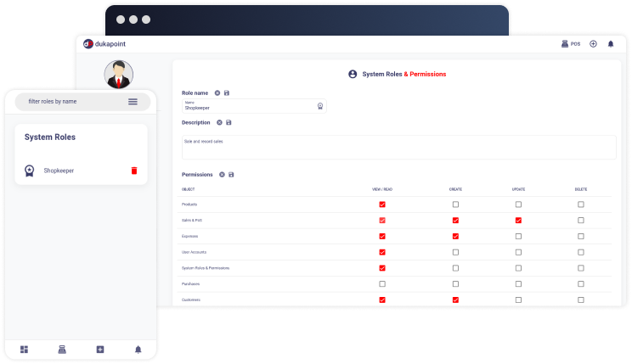Uncheck Customers Create permission

(x=455, y=300)
